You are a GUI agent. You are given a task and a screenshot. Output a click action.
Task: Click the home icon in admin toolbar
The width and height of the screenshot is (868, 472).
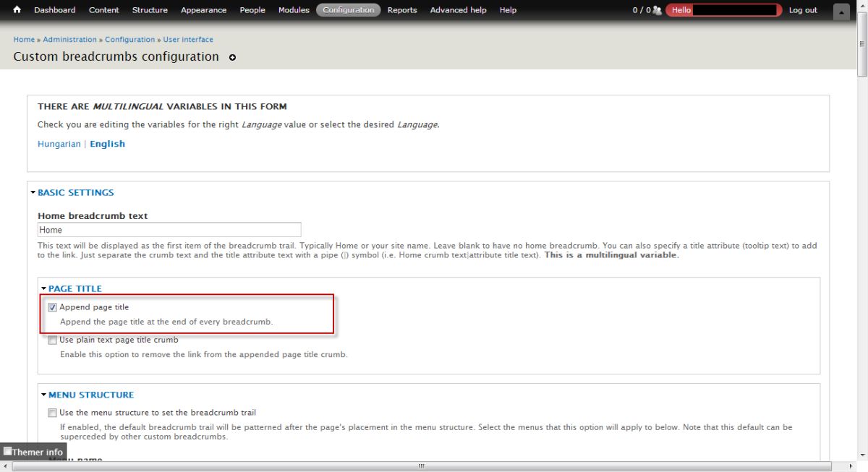coord(17,10)
